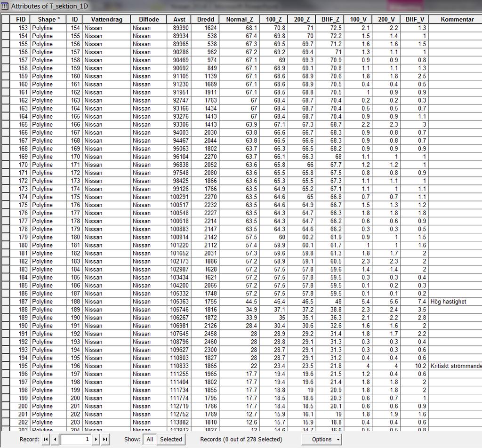The height and width of the screenshot is (448, 482).
Task: Click the ID column header
Action: tap(75, 19)
